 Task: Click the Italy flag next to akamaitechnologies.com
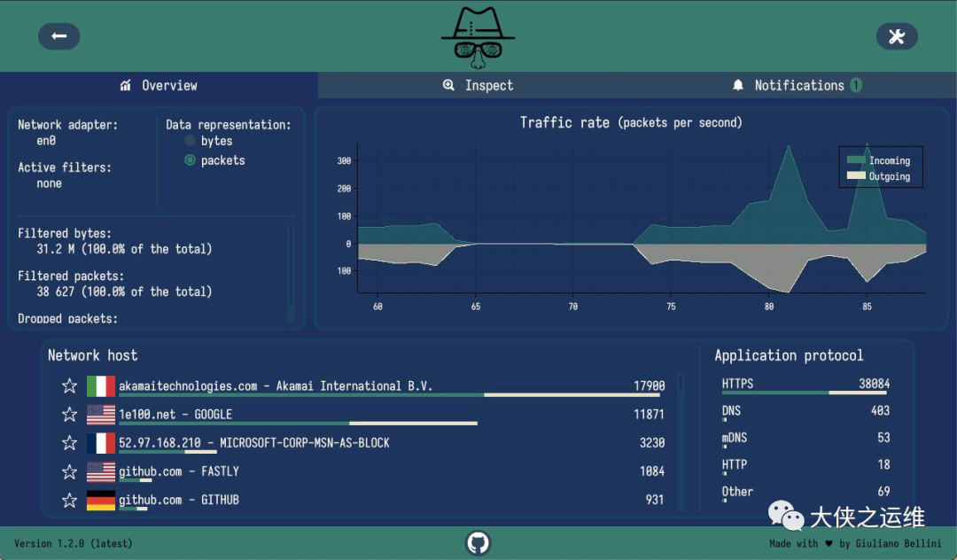101,386
